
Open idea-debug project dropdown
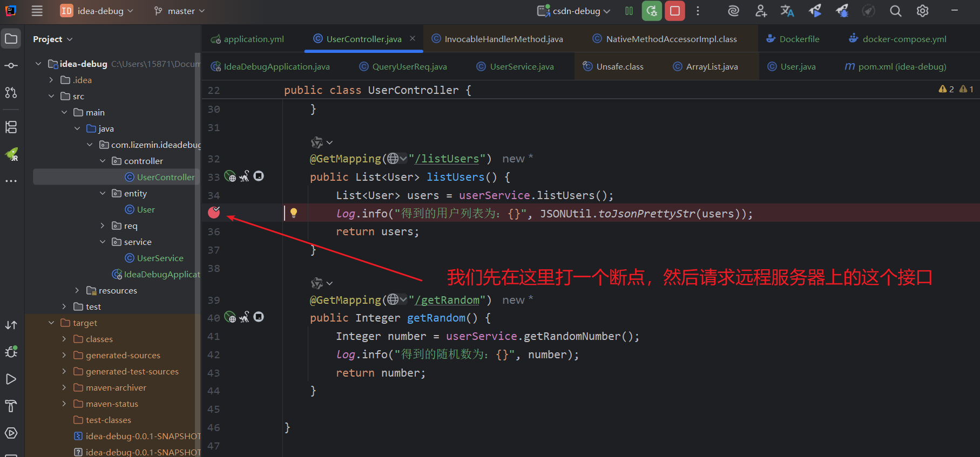(97, 11)
